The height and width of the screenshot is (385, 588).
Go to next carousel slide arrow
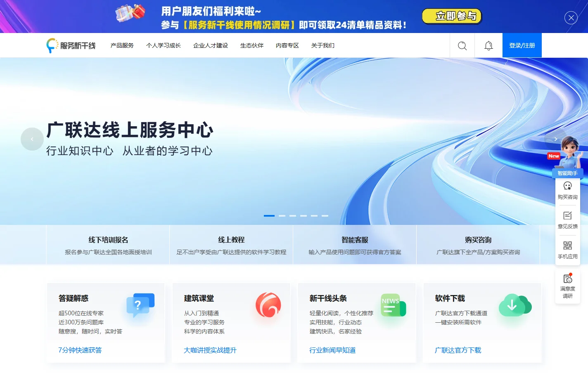point(556,139)
